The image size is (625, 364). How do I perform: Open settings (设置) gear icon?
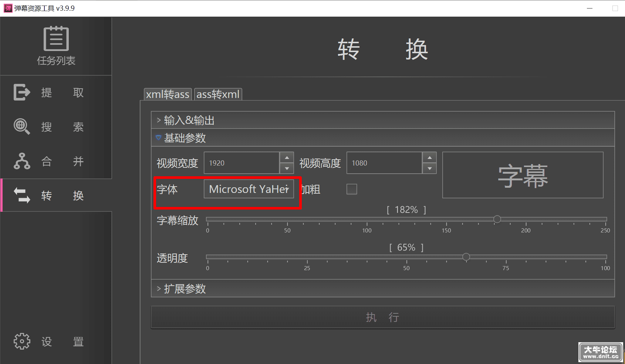[22, 341]
